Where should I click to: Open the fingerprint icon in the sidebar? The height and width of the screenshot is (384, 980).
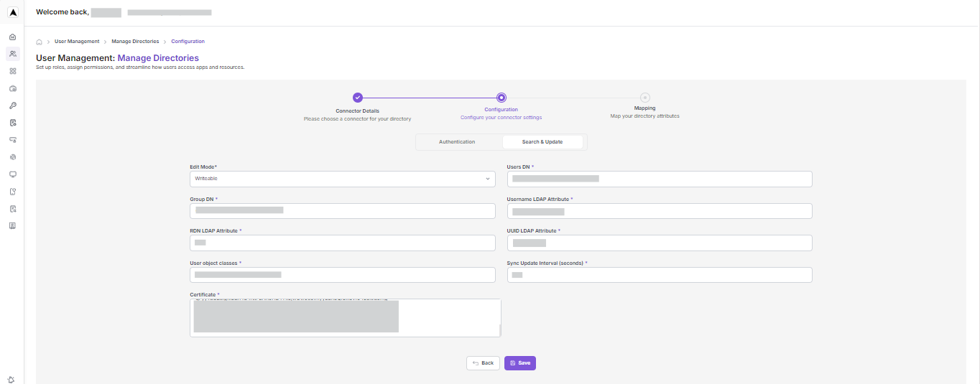12,157
